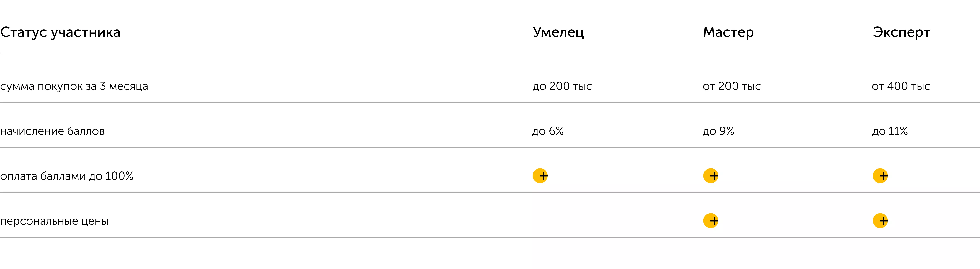This screenshot has height=269, width=980.
Task: Click the Статус участника heading
Action: [x=60, y=32]
